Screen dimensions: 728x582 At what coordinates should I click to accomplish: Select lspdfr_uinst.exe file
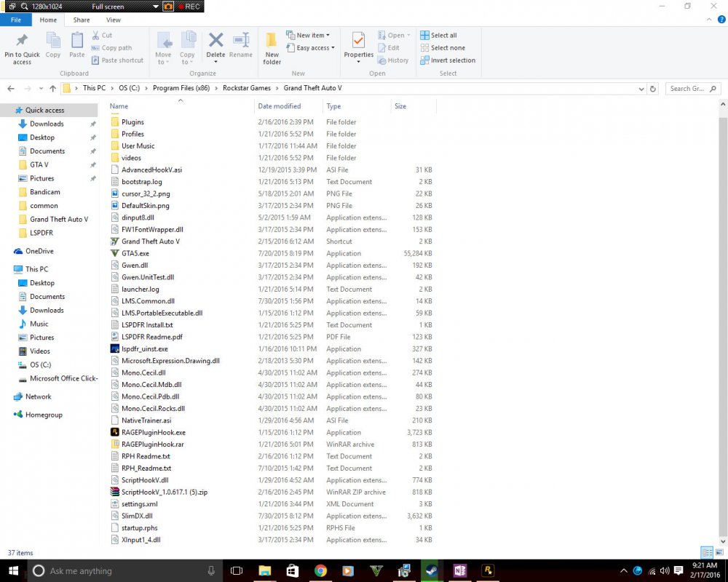click(144, 349)
